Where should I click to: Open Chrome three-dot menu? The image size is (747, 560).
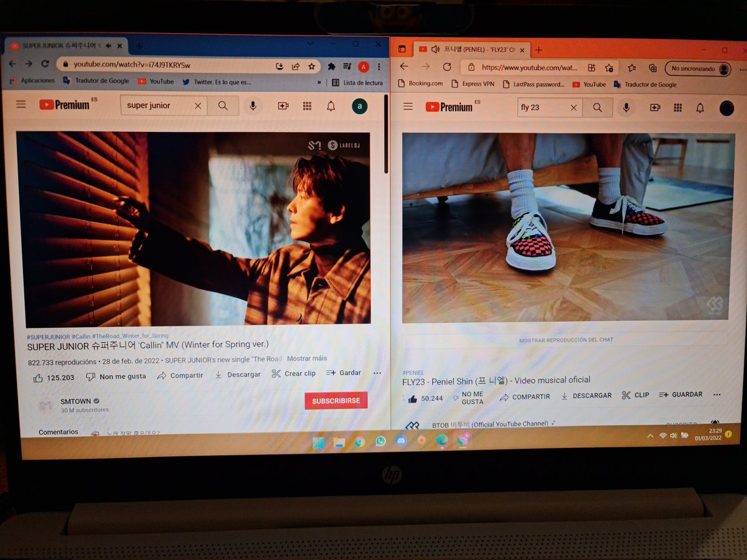click(x=380, y=67)
